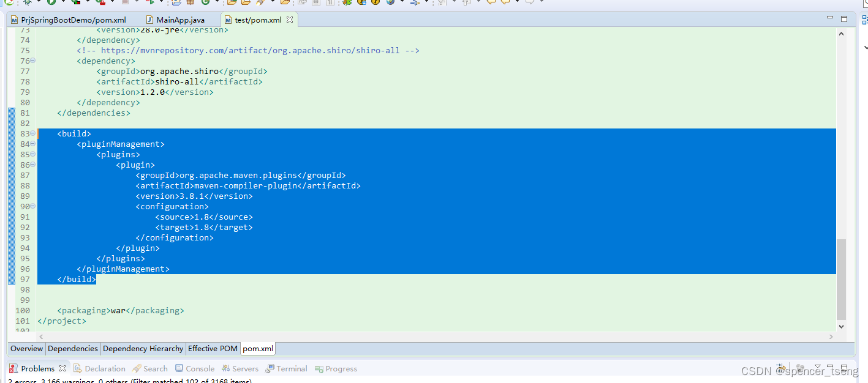Close the test/pom.xml editor tab
This screenshot has height=383, width=868.
click(290, 20)
